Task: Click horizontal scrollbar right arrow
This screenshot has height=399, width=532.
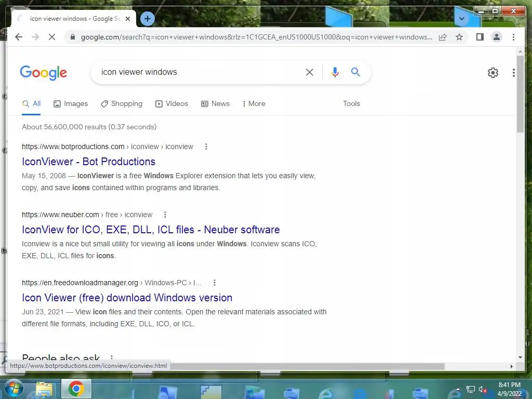Action: click(x=512, y=366)
